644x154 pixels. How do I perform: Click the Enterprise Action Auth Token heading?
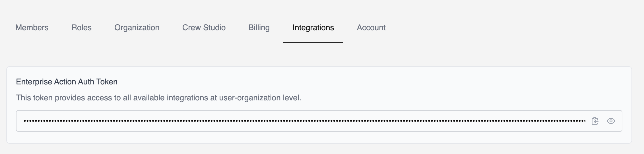[67, 82]
